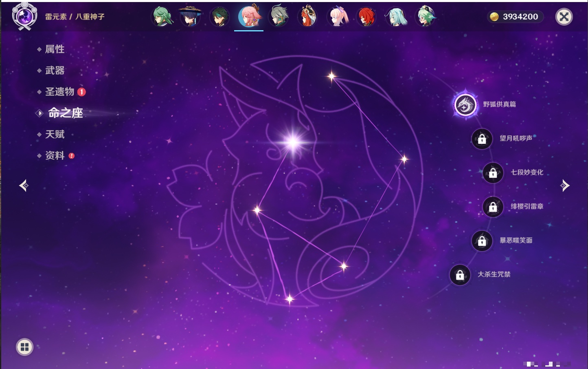Open the 资料 profile page
This screenshot has width=588, height=369.
pos(55,155)
